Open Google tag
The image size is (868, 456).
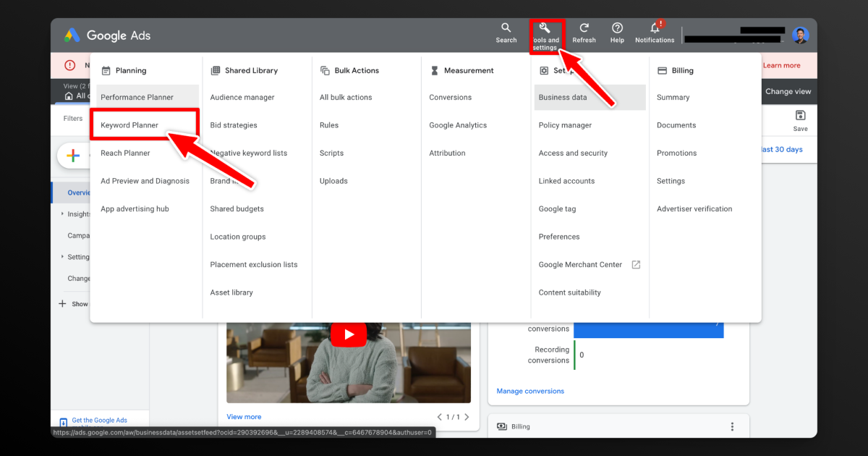(557, 209)
